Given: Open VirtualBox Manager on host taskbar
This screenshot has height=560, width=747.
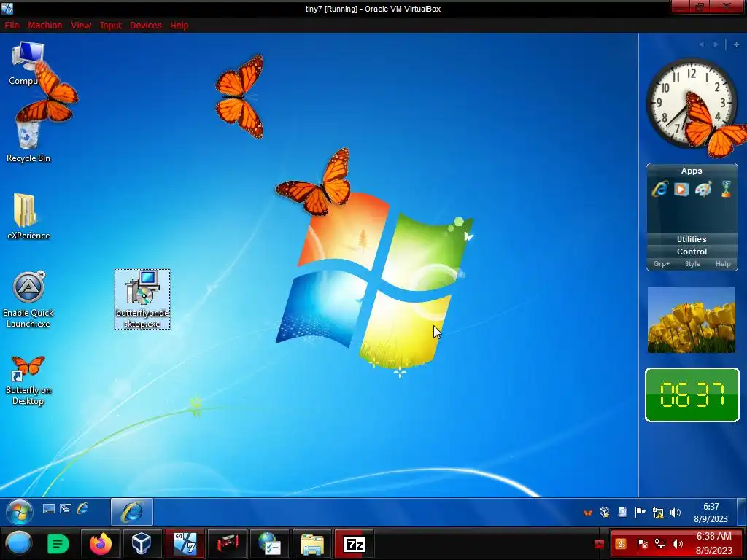Looking at the screenshot, I should 142,543.
